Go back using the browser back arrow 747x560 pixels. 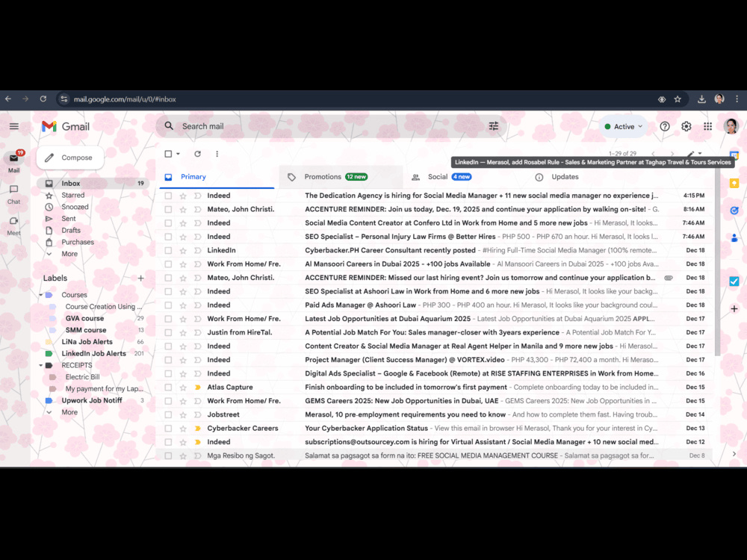(8, 99)
